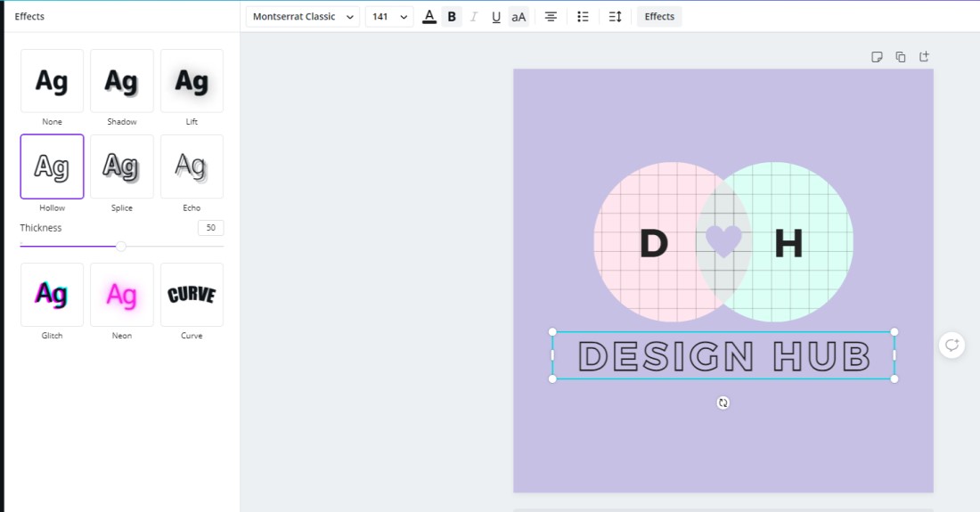The height and width of the screenshot is (512, 980).
Task: Click the Thickness label
Action: [x=41, y=228]
